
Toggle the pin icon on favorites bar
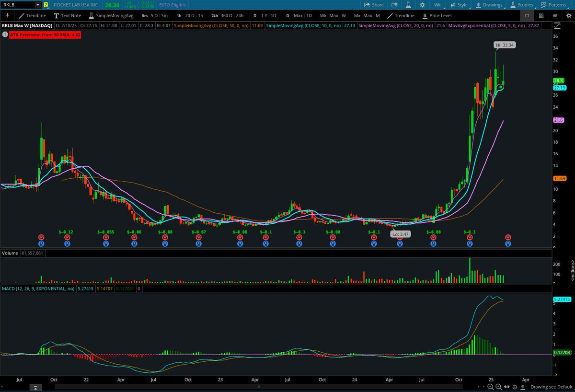(7, 15)
